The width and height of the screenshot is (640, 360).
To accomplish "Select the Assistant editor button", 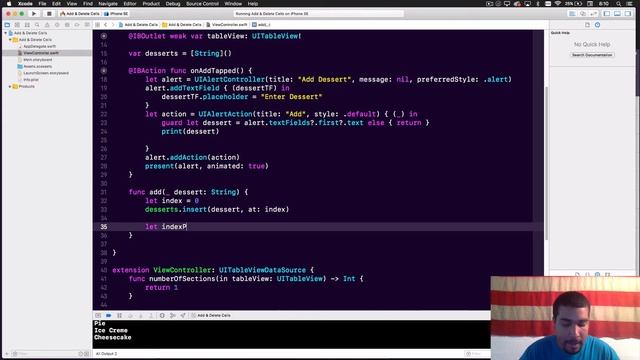I will pyautogui.click(x=583, y=13).
